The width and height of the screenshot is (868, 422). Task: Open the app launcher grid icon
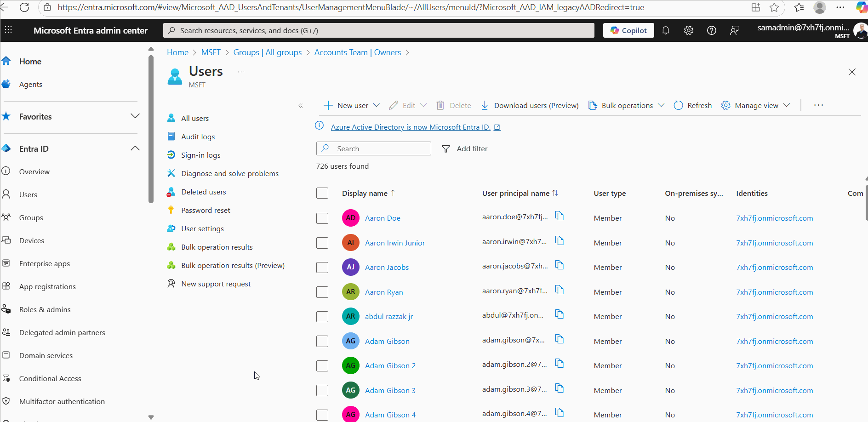click(8, 30)
